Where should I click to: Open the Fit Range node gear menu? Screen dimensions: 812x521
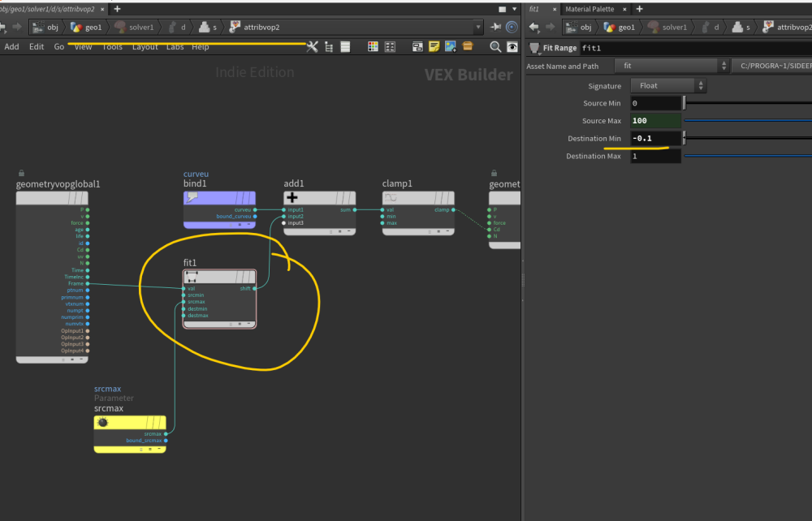(x=534, y=48)
